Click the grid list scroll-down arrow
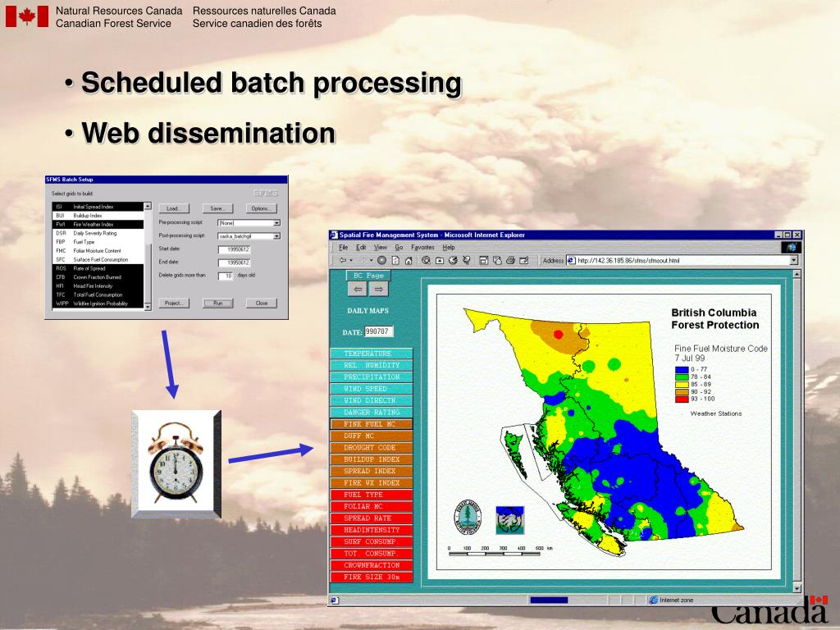 point(148,307)
